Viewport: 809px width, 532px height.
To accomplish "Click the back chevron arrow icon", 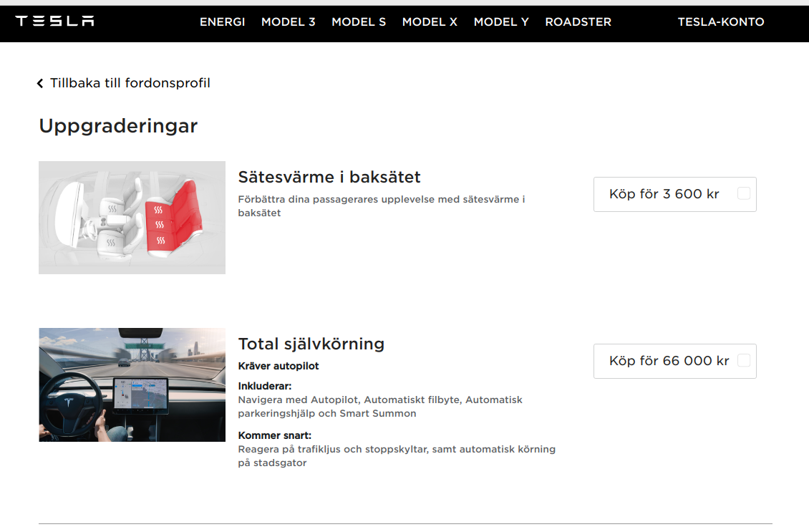I will point(40,84).
